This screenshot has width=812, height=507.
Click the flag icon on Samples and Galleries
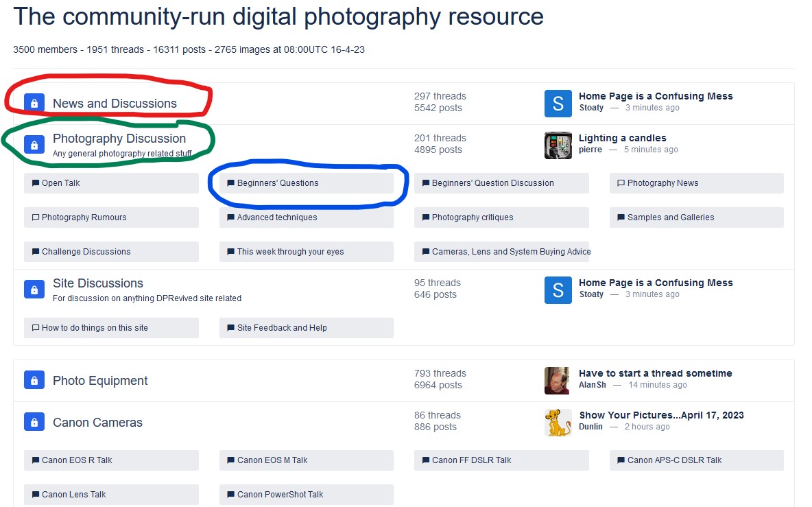click(621, 217)
